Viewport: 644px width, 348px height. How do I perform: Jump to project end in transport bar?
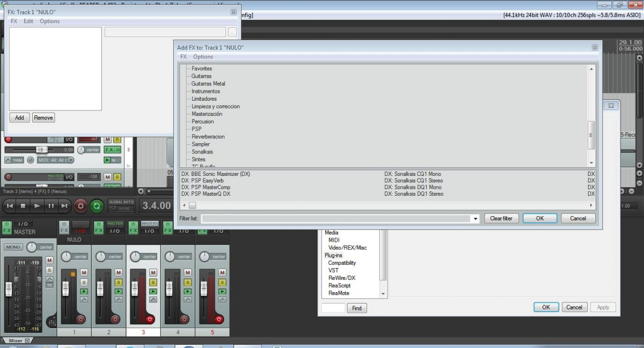[x=64, y=205]
